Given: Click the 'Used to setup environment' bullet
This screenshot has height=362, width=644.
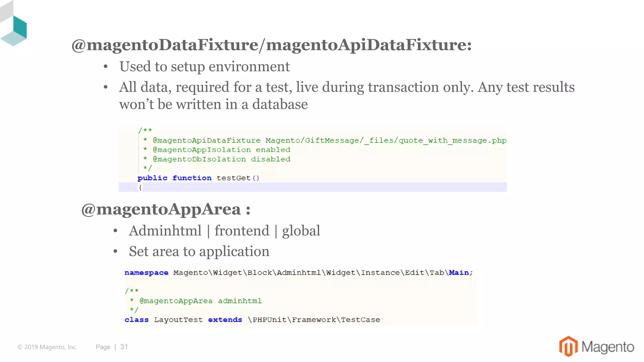Looking at the screenshot, I should [204, 67].
